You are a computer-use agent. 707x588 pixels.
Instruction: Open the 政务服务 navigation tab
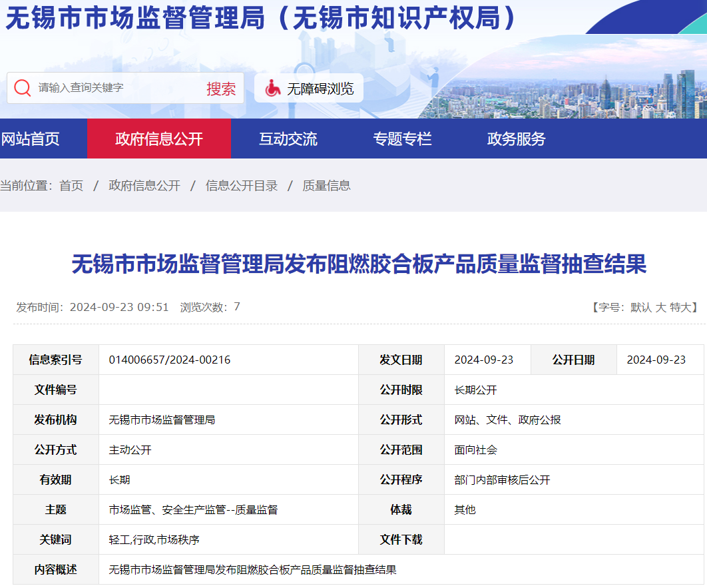517,139
